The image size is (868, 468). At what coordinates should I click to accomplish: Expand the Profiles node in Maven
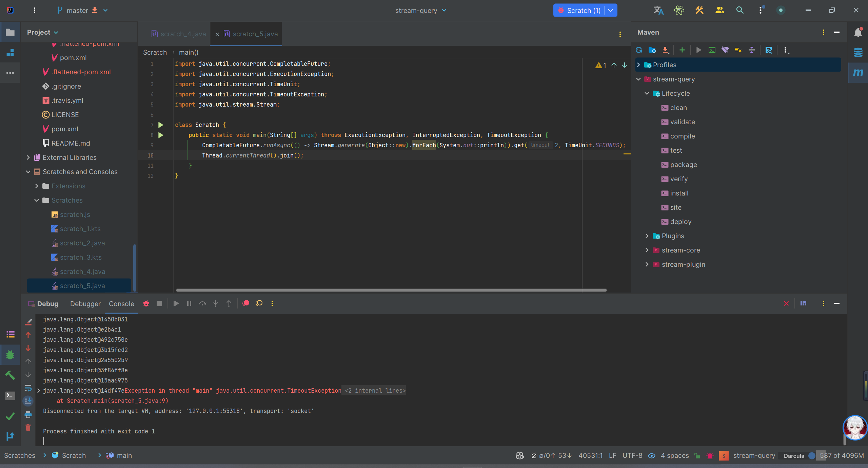click(639, 65)
